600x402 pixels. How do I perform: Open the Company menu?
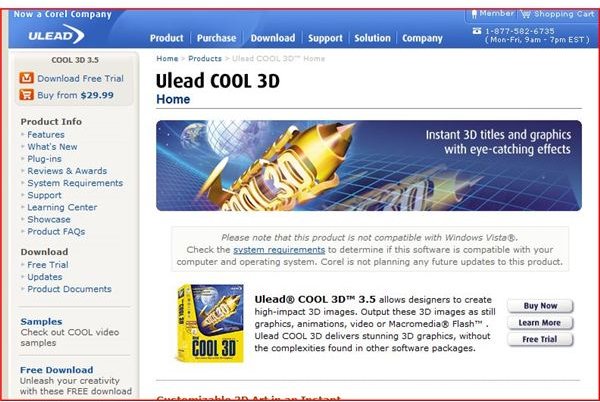[x=422, y=38]
